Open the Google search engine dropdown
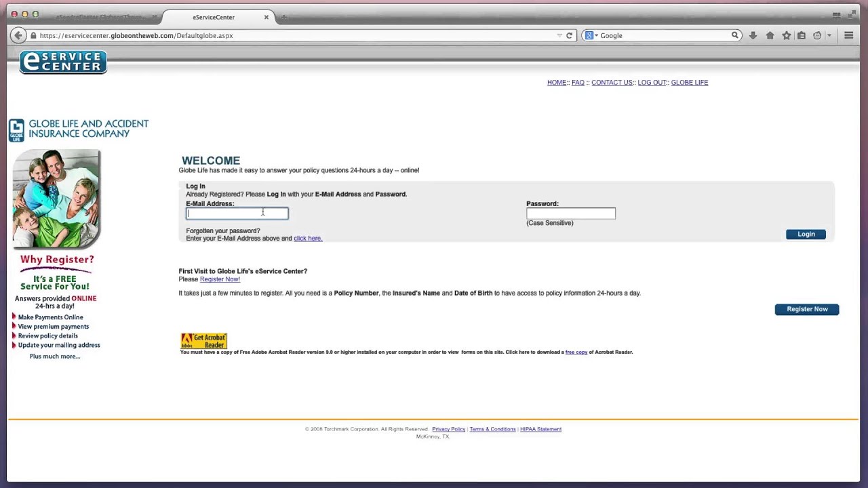This screenshot has height=488, width=868. click(591, 35)
